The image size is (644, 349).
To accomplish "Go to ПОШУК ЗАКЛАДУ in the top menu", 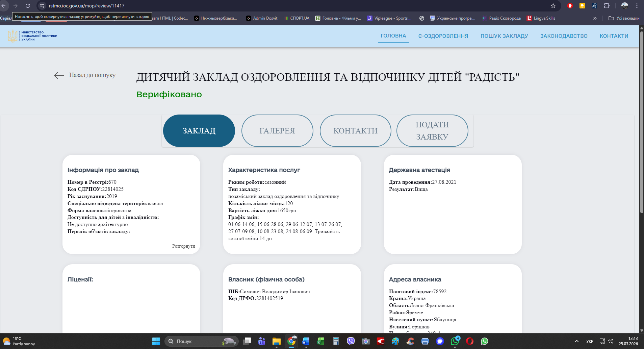I will [x=504, y=36].
